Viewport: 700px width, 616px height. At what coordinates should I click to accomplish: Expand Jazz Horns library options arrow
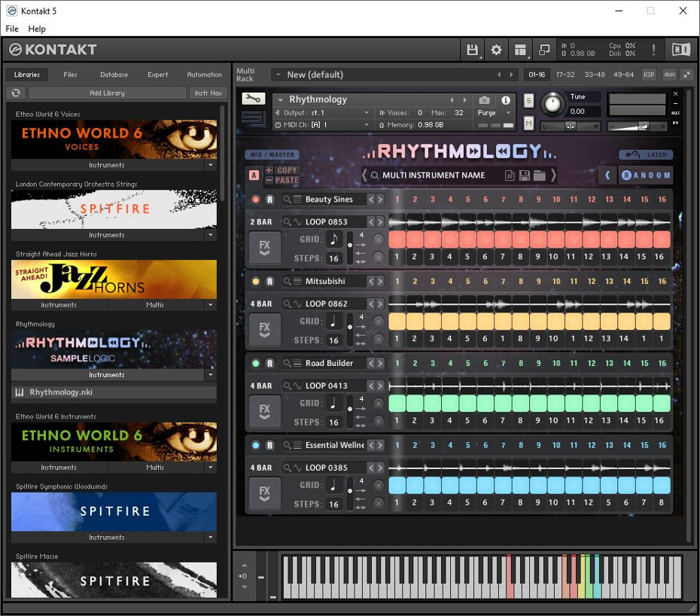click(210, 305)
